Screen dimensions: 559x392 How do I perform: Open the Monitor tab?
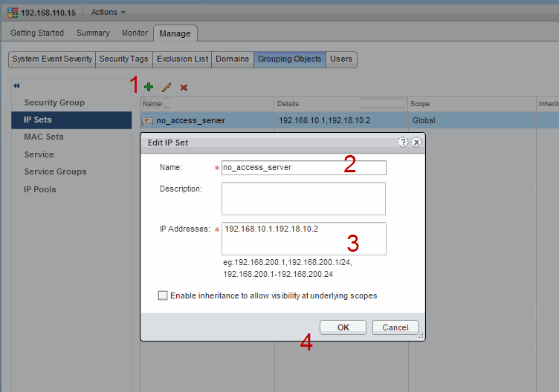(x=135, y=33)
